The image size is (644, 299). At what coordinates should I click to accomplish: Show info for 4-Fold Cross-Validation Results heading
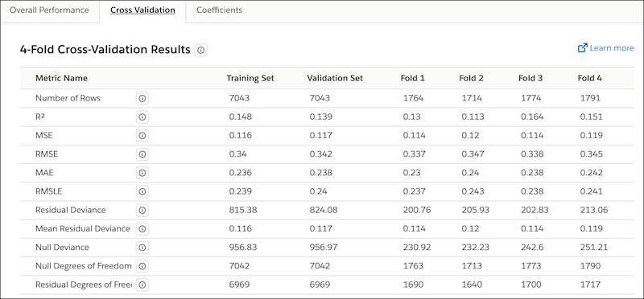point(200,50)
